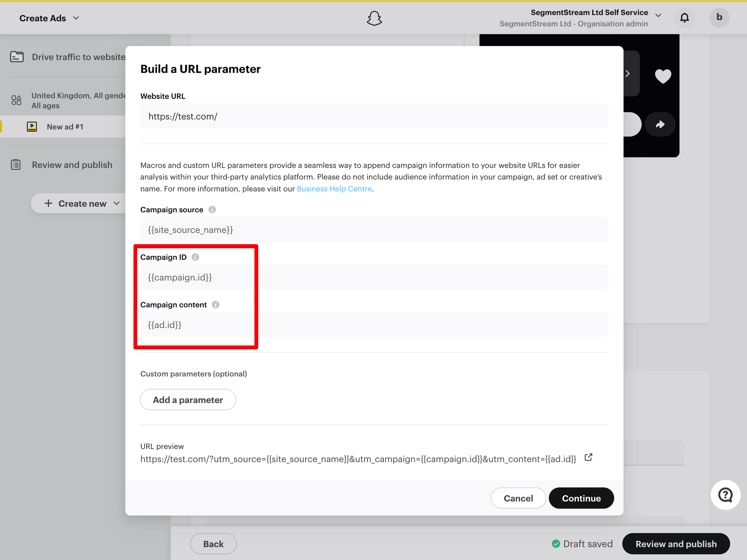Open the user profile avatar 'b'
Screen dimensions: 747x560
[719, 18]
